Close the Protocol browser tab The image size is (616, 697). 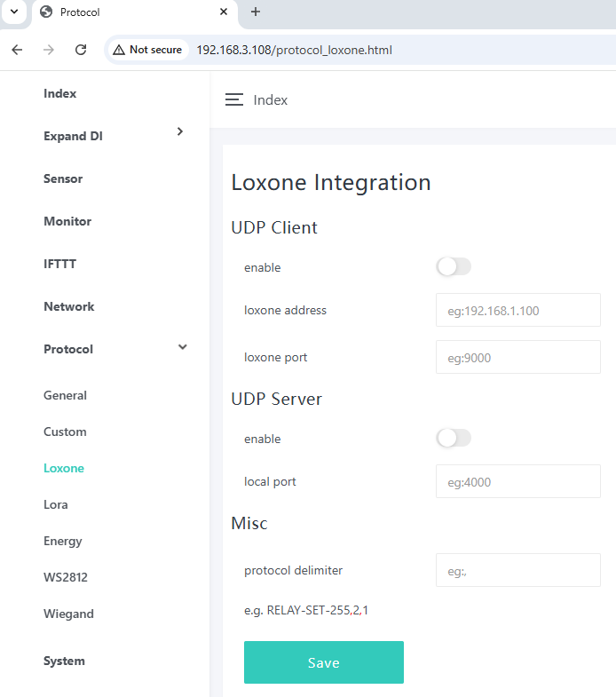tap(224, 12)
